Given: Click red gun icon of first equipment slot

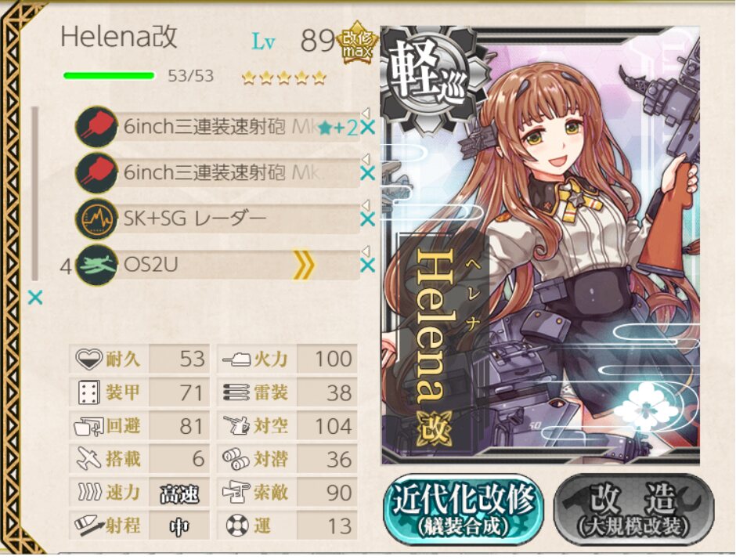Looking at the screenshot, I should point(96,127).
